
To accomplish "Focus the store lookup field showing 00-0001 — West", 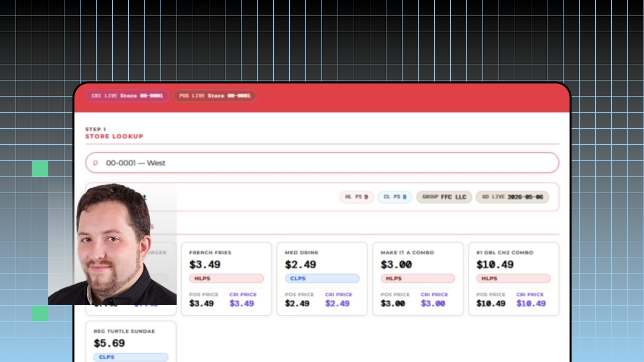I will point(322,163).
